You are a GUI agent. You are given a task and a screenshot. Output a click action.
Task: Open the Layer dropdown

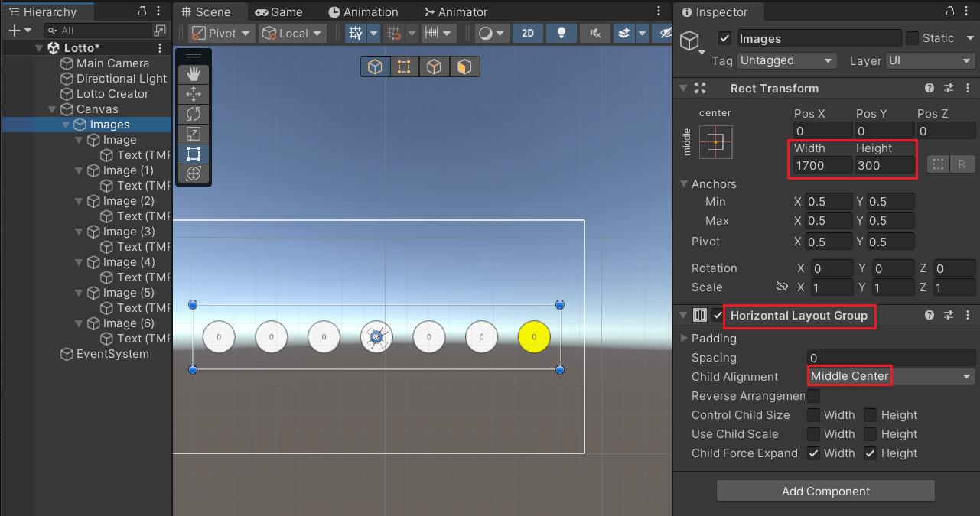click(x=930, y=60)
